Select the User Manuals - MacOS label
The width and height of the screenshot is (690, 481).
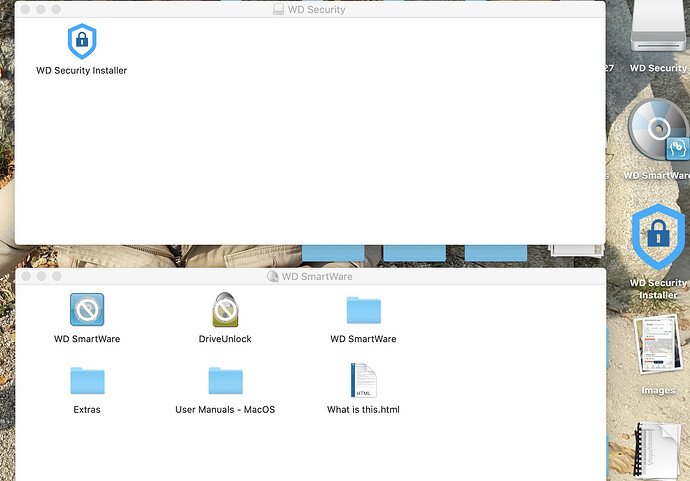[225, 410]
